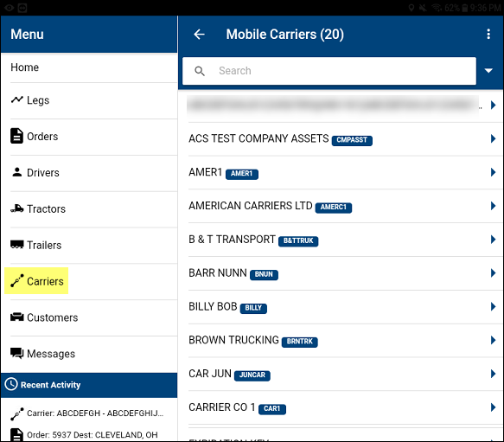Click the CAR1 badge

(x=272, y=409)
